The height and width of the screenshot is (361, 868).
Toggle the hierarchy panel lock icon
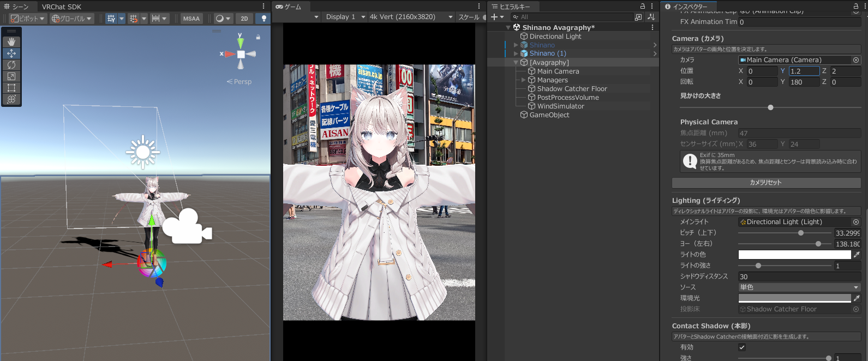[643, 6]
